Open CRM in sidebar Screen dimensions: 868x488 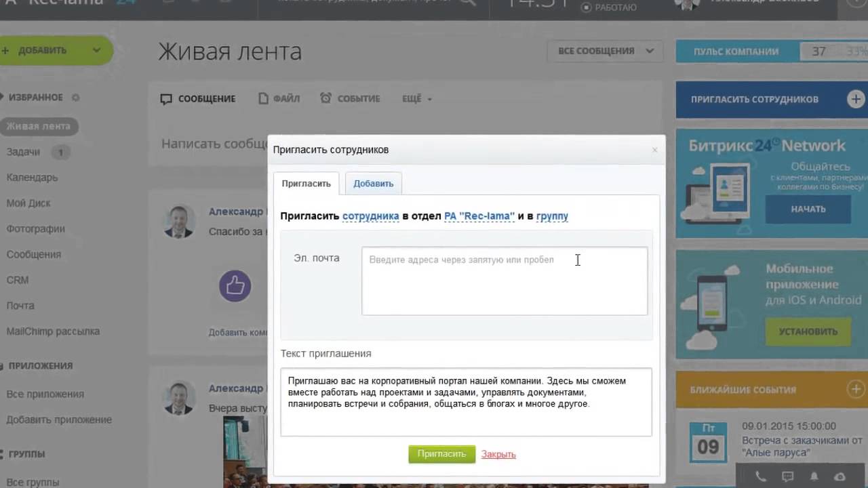(18, 280)
